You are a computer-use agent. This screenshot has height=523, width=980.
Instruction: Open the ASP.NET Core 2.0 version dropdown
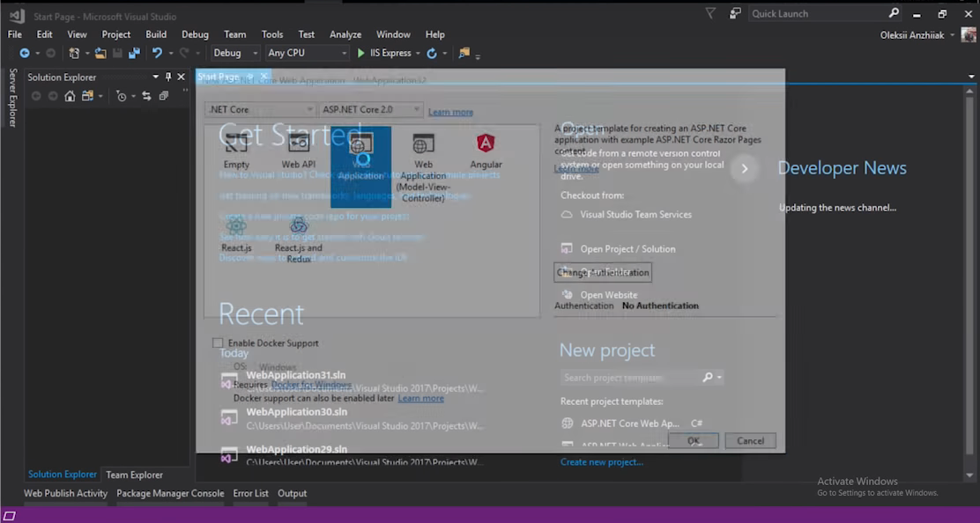coord(371,109)
